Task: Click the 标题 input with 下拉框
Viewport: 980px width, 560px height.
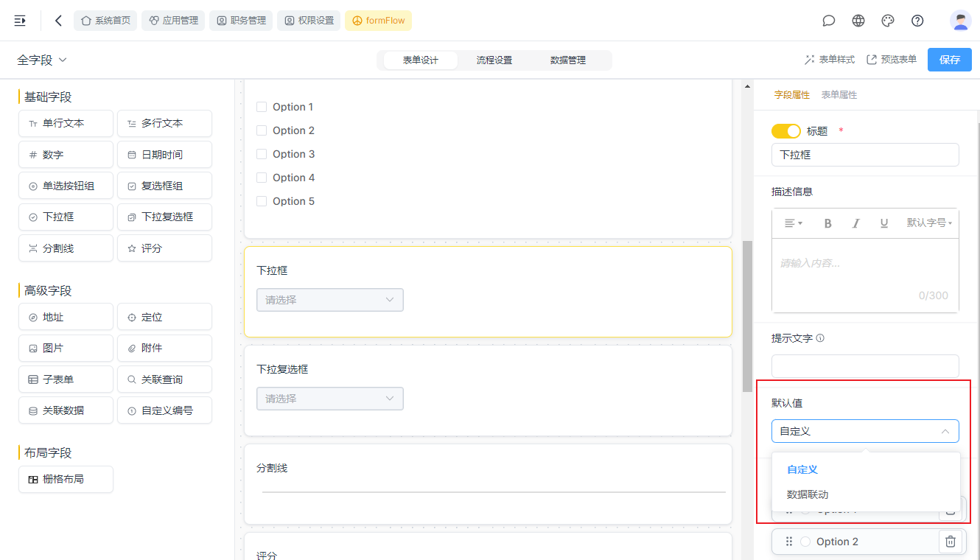Action: (x=865, y=155)
